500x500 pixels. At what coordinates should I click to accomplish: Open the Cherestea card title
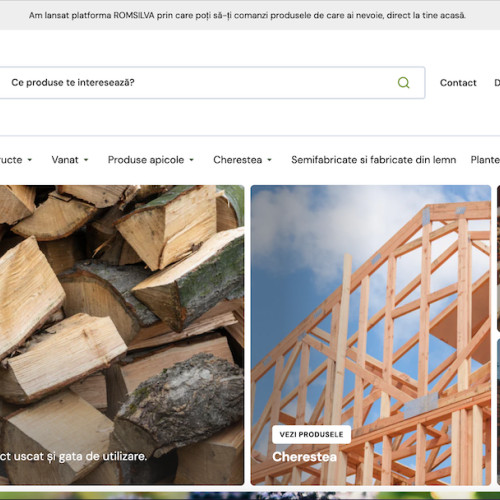[x=304, y=457]
